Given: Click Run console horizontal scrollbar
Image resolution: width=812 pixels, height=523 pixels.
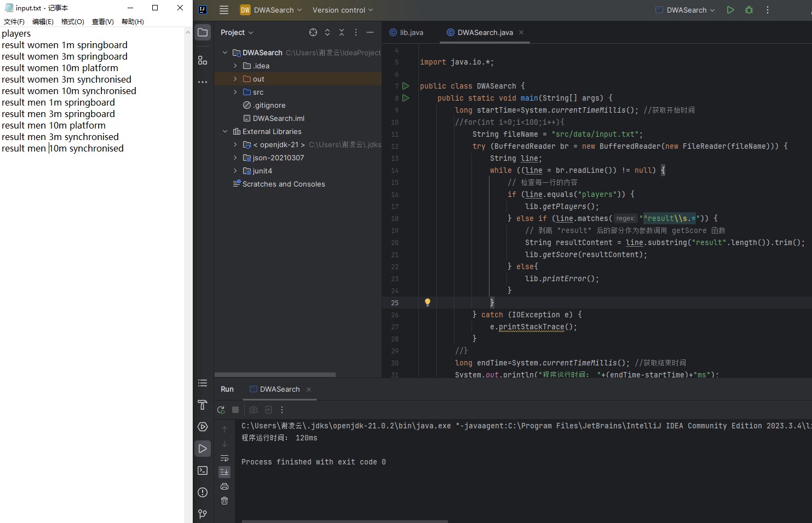Looking at the screenshot, I should [x=345, y=521].
